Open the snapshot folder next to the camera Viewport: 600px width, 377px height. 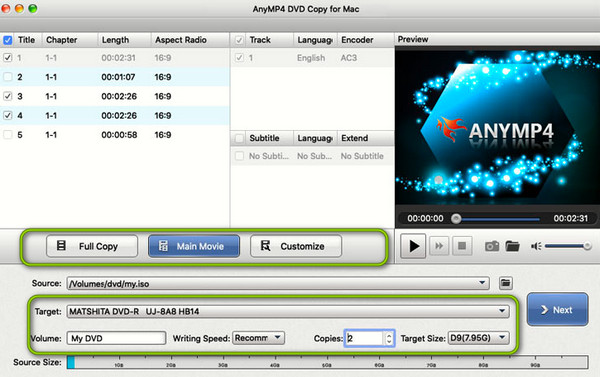[512, 246]
